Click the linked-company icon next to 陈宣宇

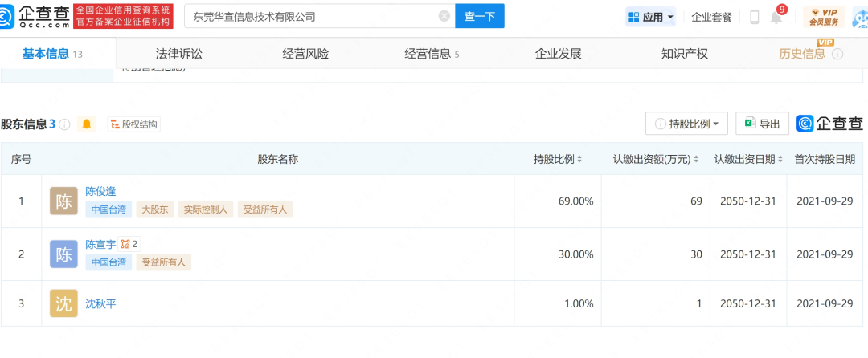click(125, 244)
